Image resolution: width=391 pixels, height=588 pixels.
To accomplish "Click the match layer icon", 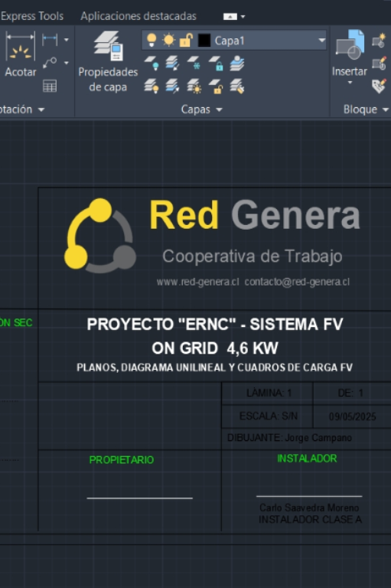I will (237, 86).
